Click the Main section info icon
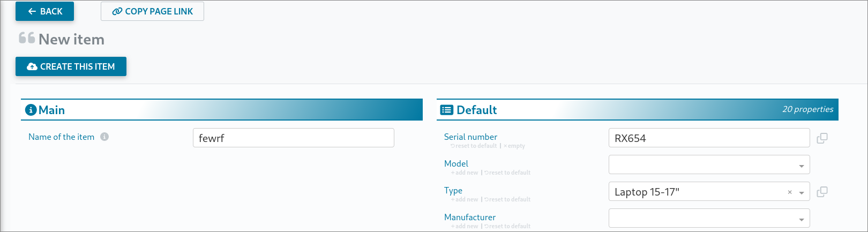The height and width of the screenshot is (232, 868). click(31, 110)
